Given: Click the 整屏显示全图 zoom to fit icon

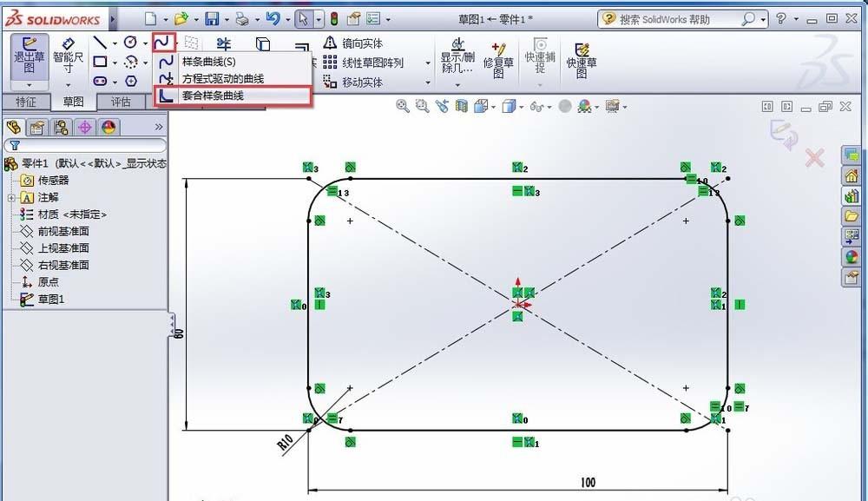Looking at the screenshot, I should coord(401,106).
